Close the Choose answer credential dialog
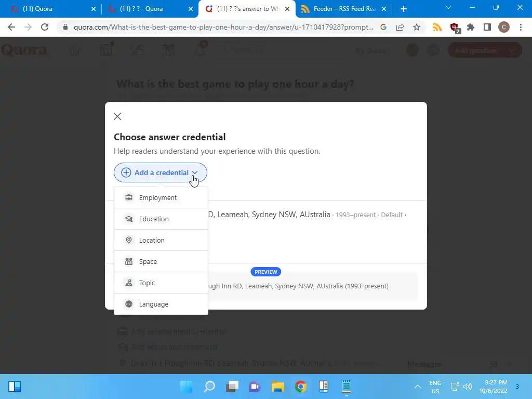The height and width of the screenshot is (399, 532). pos(117,116)
